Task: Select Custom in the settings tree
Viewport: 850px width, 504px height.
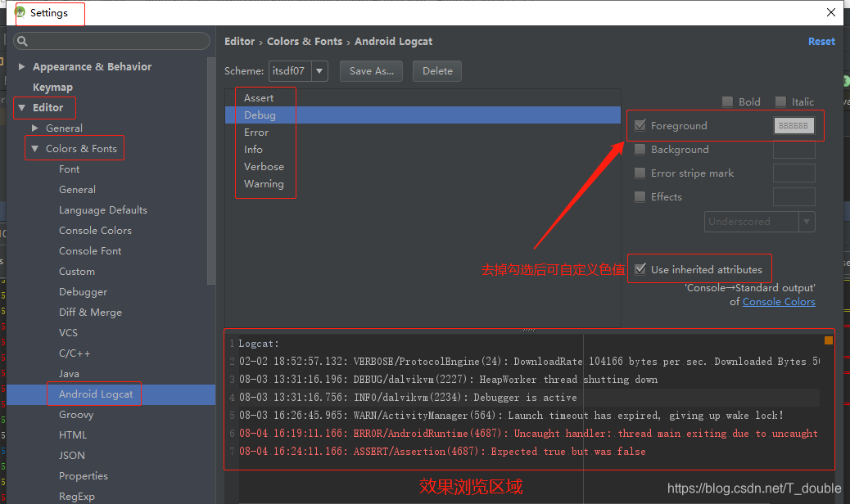Action: pos(76,271)
